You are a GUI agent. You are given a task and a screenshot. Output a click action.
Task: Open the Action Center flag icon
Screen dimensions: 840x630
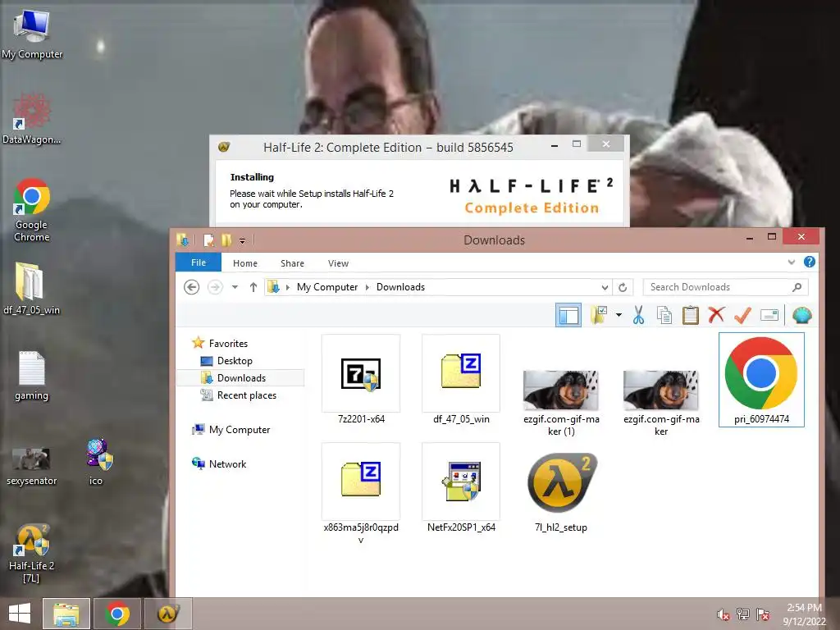click(x=763, y=614)
